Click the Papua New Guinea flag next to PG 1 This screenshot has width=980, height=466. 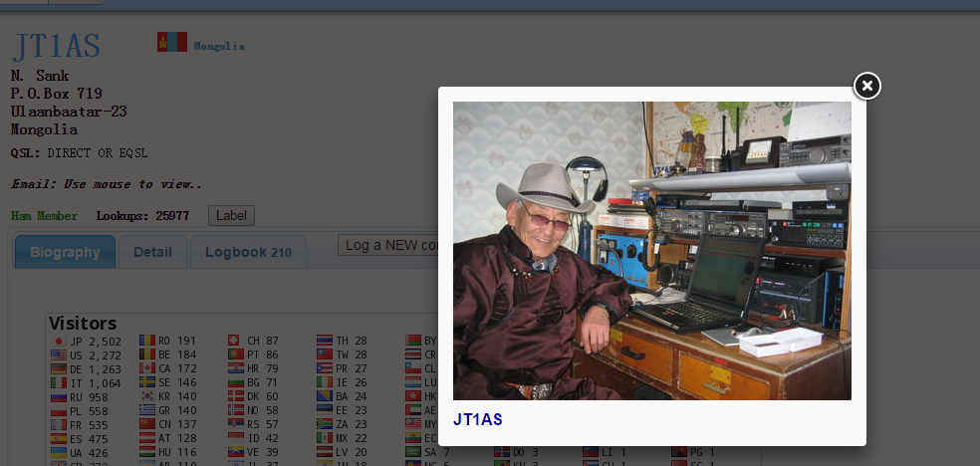click(679, 452)
